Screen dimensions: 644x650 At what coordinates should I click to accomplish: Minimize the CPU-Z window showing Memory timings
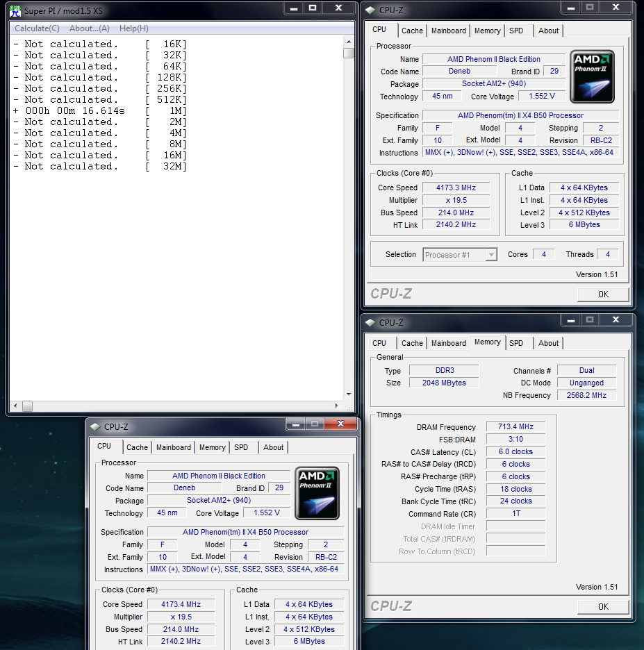pyautogui.click(x=571, y=319)
